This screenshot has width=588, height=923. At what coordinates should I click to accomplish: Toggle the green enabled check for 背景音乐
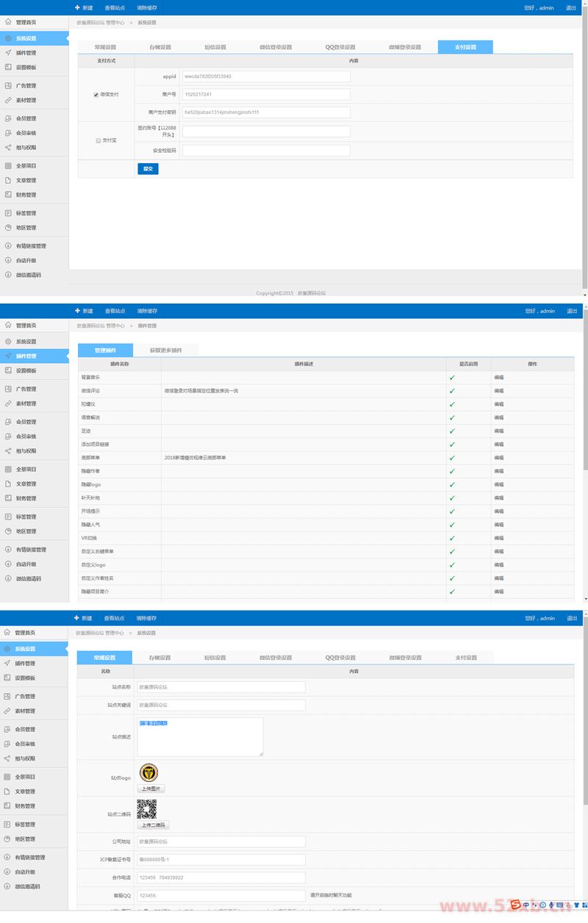(x=452, y=378)
